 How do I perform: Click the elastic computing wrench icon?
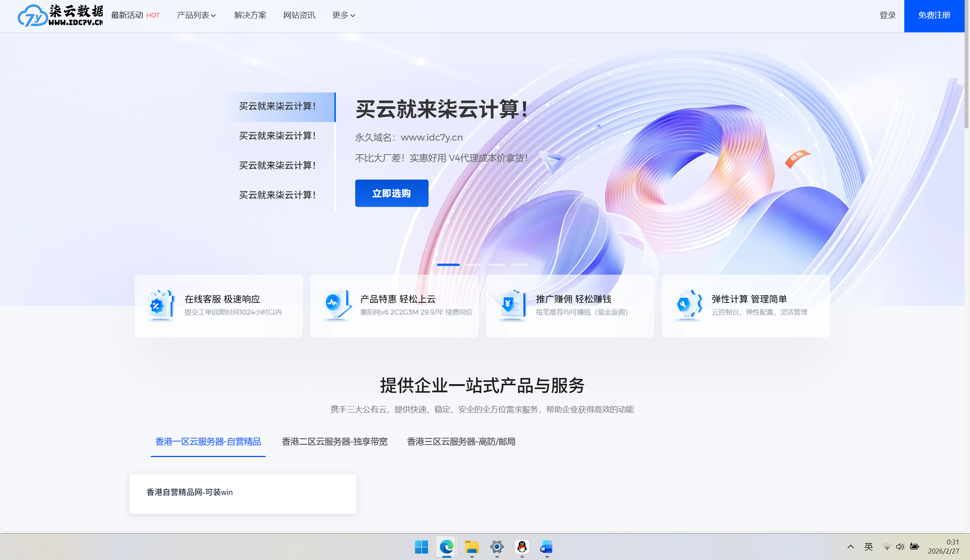coord(688,305)
